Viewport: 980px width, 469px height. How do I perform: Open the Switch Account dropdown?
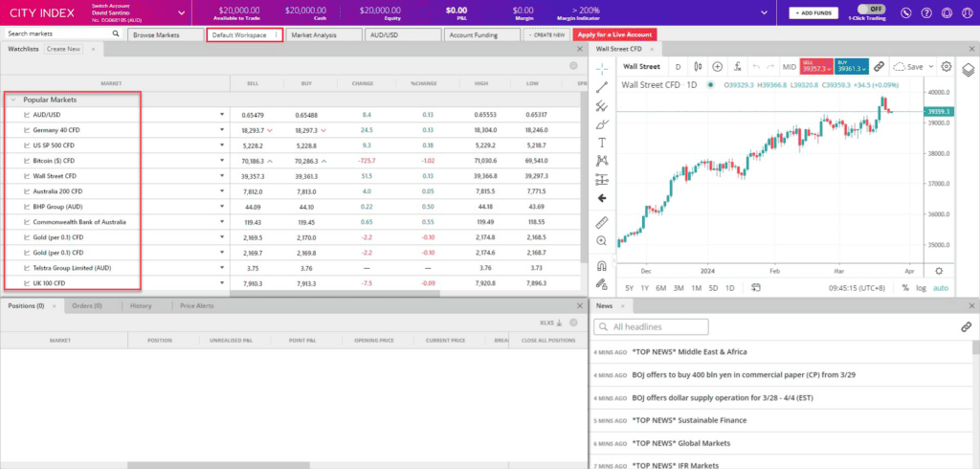(x=181, y=12)
